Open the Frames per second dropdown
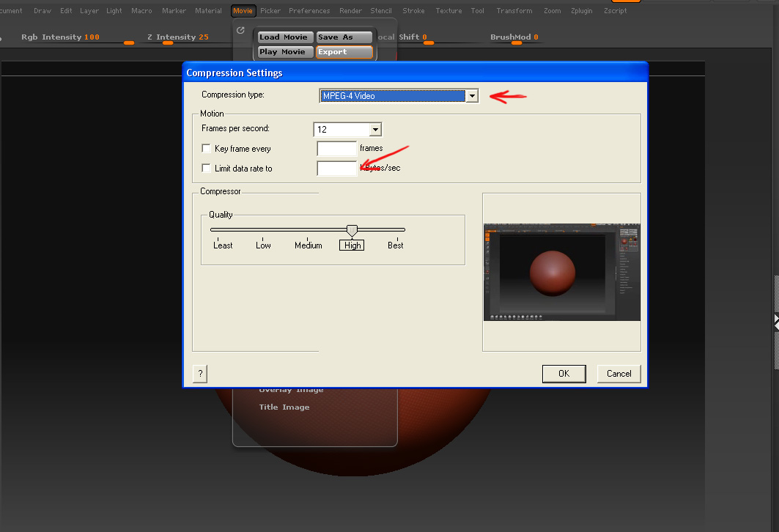 click(376, 129)
